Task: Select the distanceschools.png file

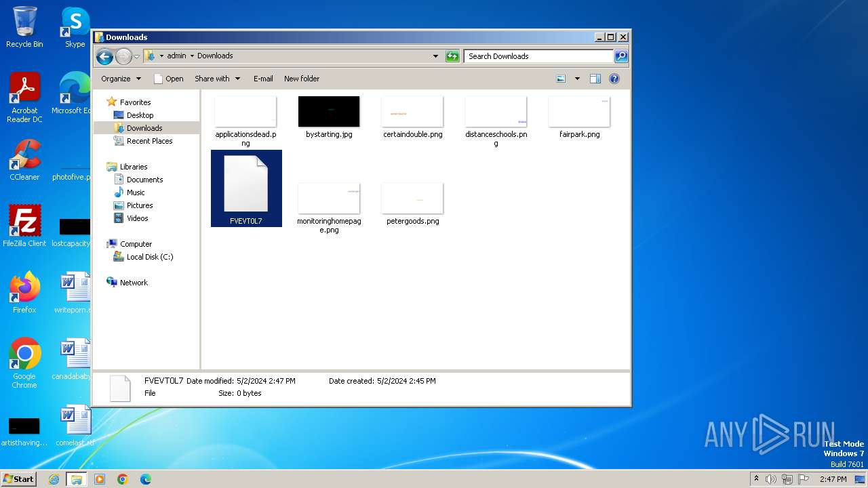Action: pos(496,121)
